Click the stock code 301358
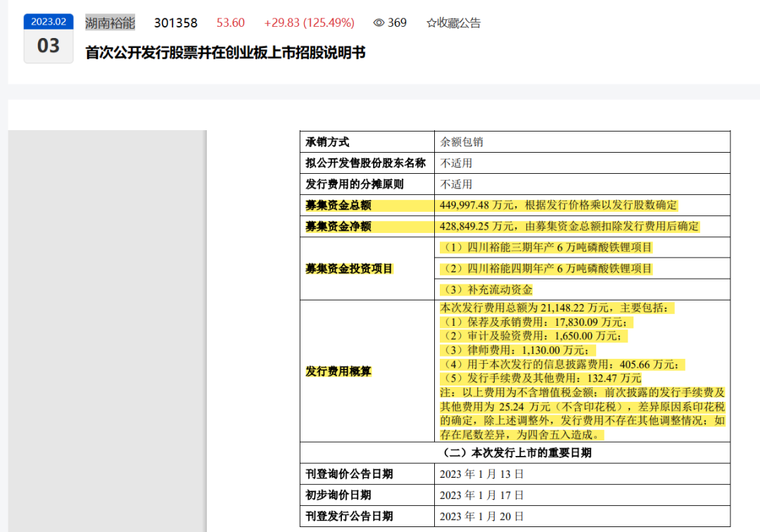This screenshot has width=760, height=532. 175,23
